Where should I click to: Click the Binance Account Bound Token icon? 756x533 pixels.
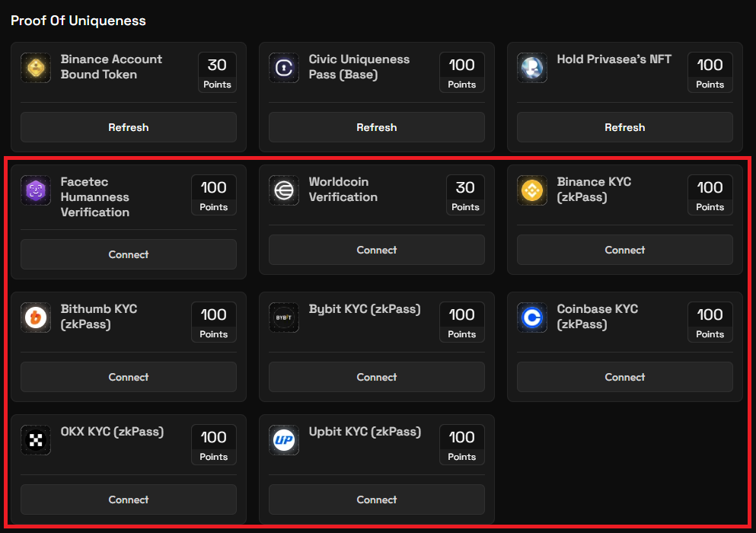tap(36, 68)
